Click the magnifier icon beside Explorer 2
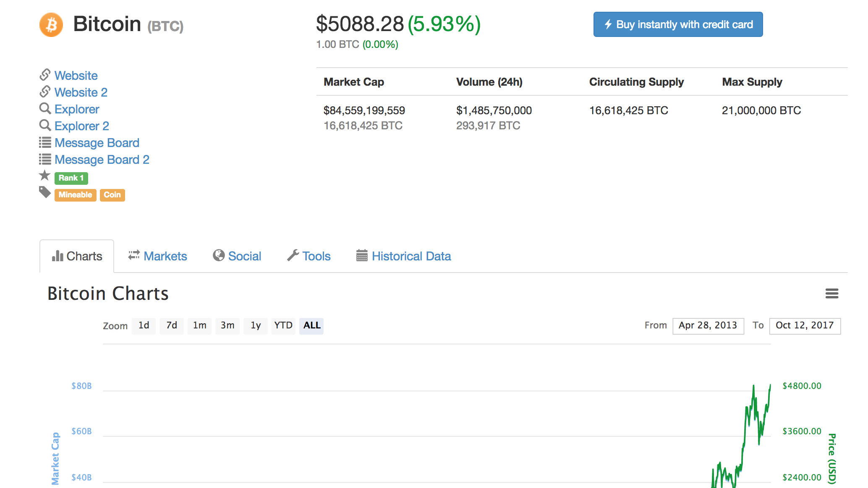Image resolution: width=868 pixels, height=488 pixels. pos(45,125)
